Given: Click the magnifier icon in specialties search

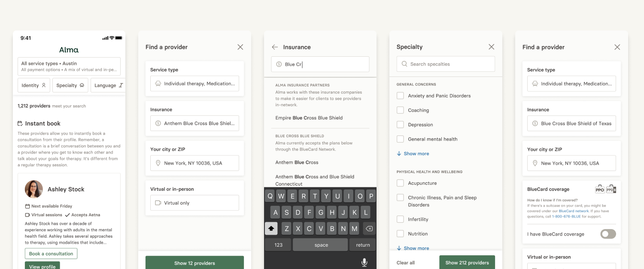Looking at the screenshot, I should click(x=404, y=64).
